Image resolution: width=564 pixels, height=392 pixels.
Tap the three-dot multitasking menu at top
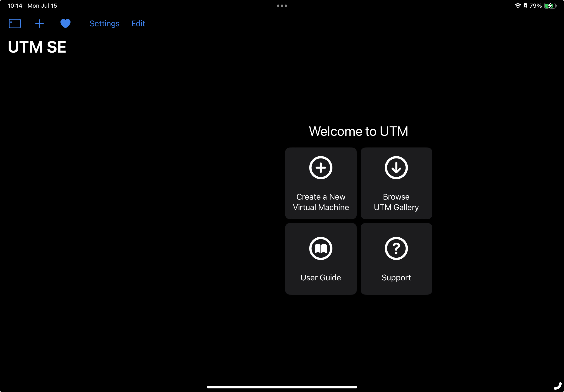tap(282, 6)
